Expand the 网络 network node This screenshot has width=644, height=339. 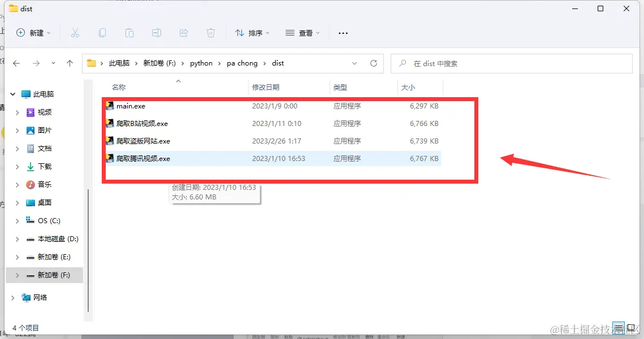pyautogui.click(x=13, y=298)
